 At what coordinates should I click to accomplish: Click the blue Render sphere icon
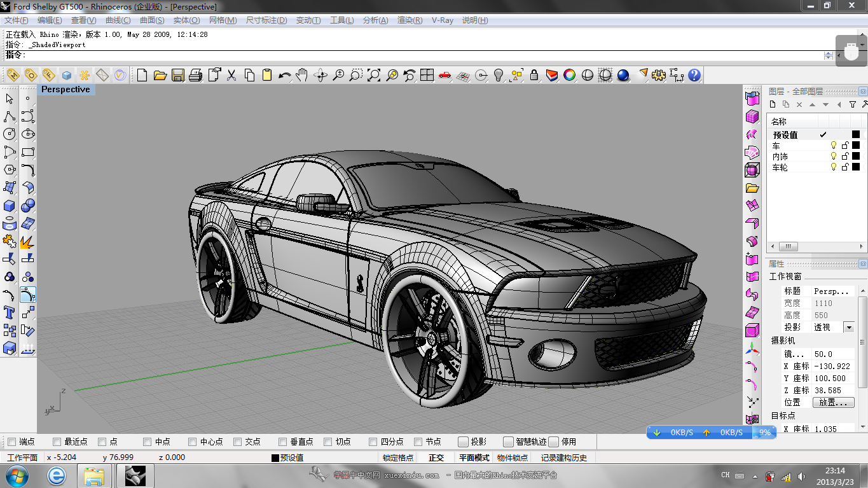coord(623,75)
